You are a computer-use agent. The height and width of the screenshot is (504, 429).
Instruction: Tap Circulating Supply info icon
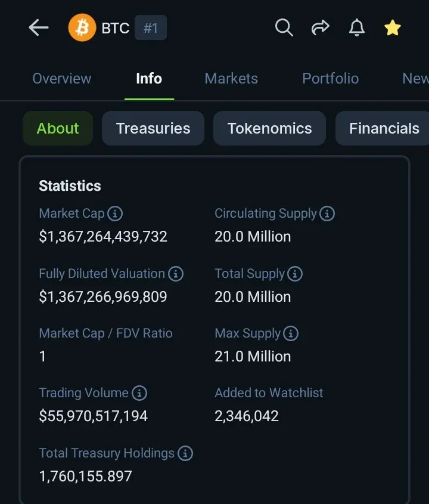click(x=327, y=214)
